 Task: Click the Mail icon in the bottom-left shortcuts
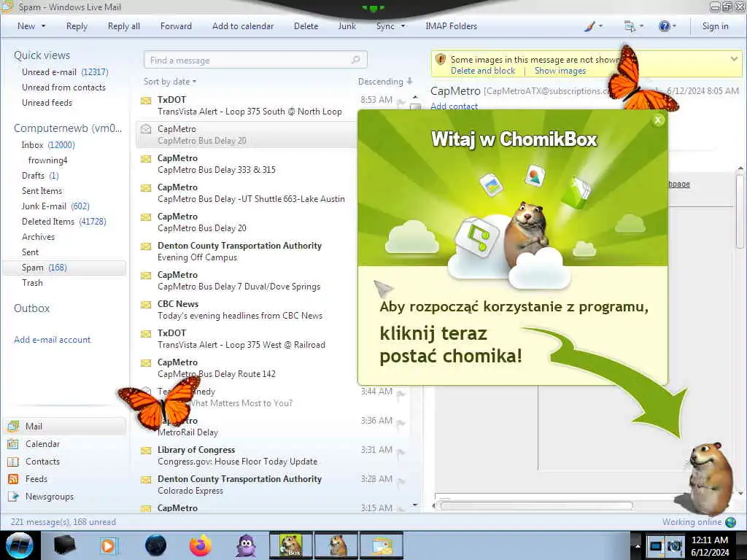point(13,426)
